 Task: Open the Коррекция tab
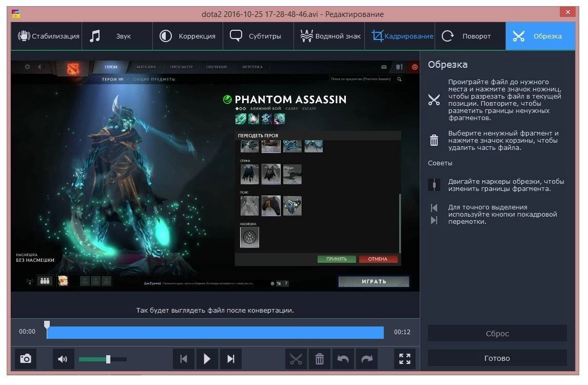pyautogui.click(x=188, y=36)
